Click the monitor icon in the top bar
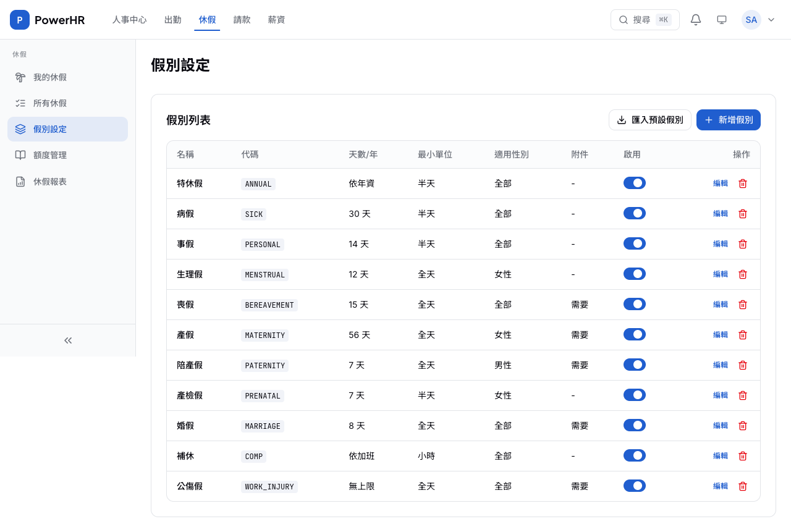Screen dimensions: 791x532 pyautogui.click(x=721, y=19)
